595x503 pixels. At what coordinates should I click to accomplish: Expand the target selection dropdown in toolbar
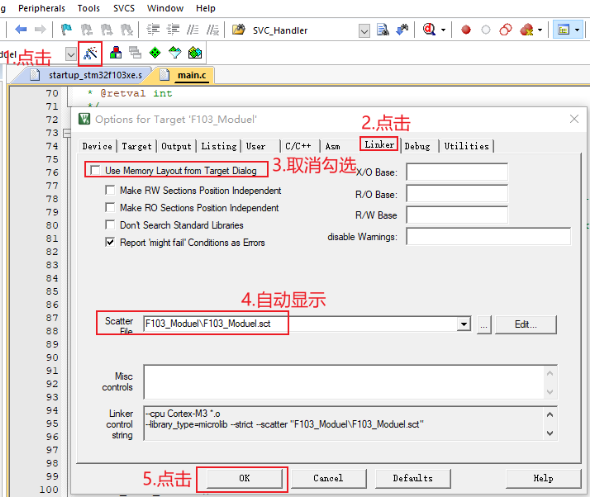pos(71,54)
